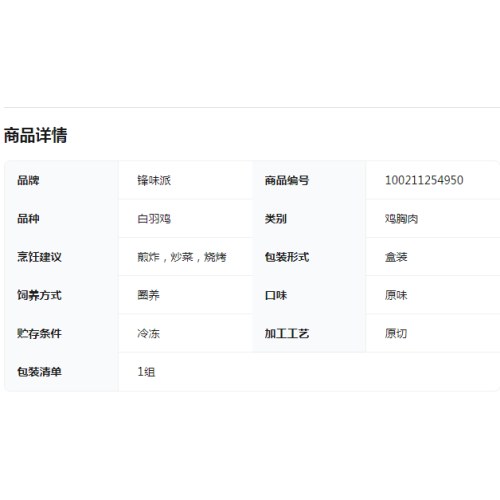Screen dimensions: 500x500
Task: Click processing value 原切
Action: click(396, 333)
